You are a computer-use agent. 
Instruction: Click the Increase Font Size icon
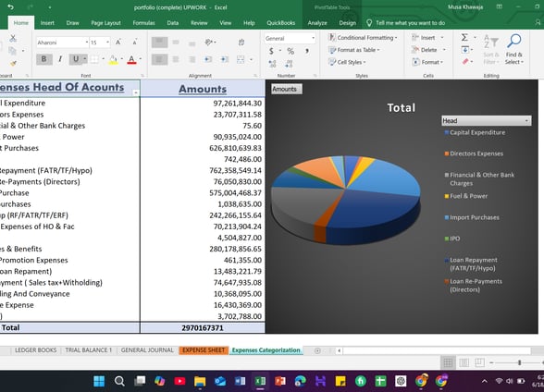(118, 43)
